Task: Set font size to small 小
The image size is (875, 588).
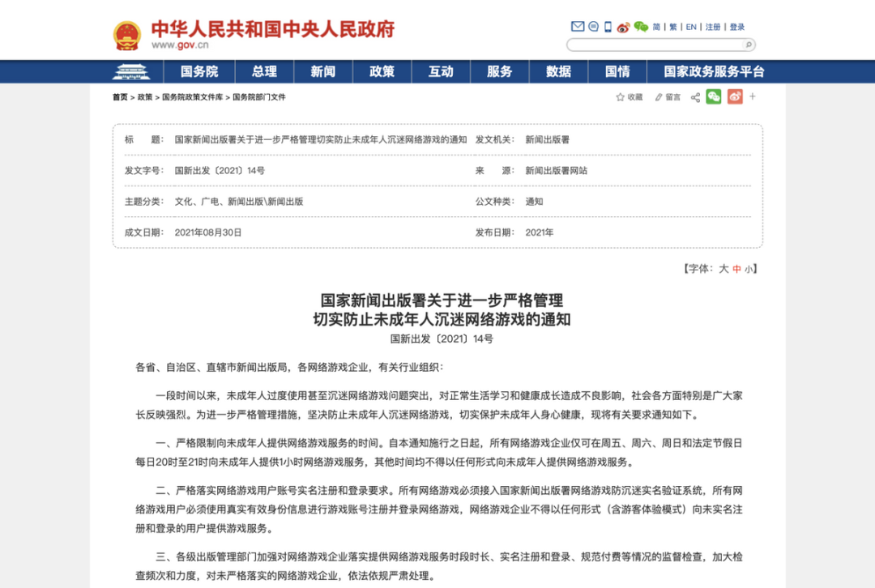Action: coord(749,269)
